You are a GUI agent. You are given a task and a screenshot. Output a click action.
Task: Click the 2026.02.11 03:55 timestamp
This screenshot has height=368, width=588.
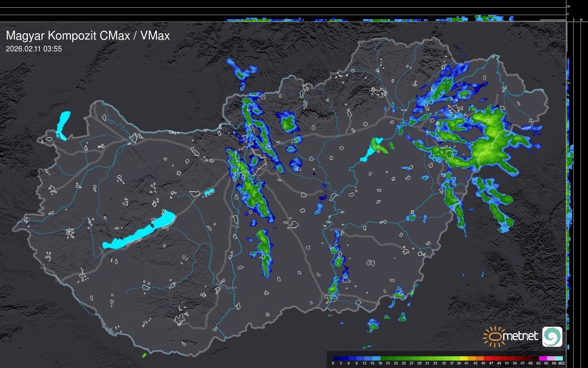coord(34,49)
